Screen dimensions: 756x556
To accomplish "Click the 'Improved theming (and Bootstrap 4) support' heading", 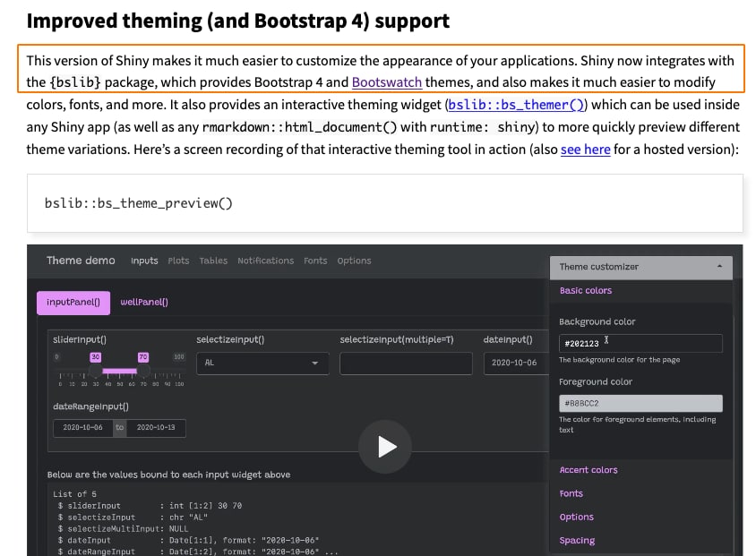I will click(237, 21).
